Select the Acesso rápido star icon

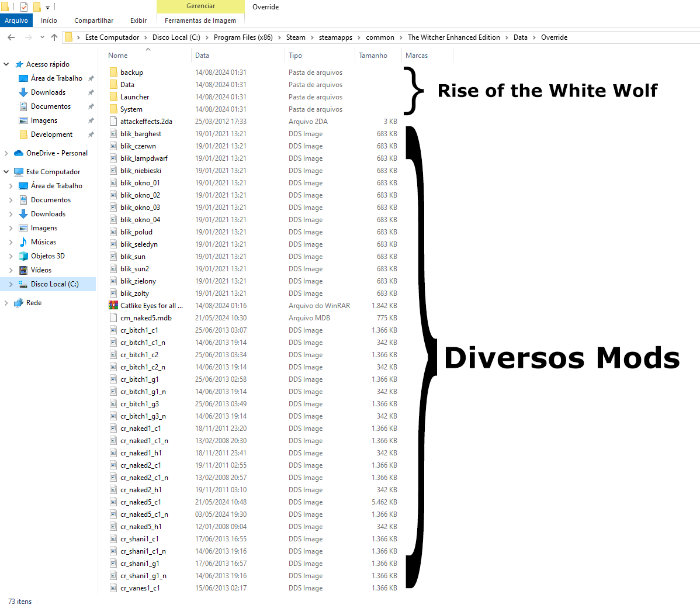tap(19, 64)
